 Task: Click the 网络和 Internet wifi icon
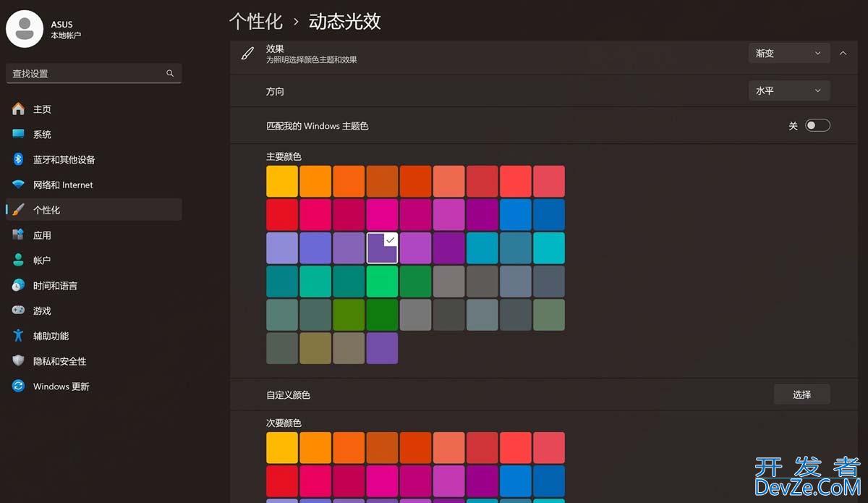[19, 185]
